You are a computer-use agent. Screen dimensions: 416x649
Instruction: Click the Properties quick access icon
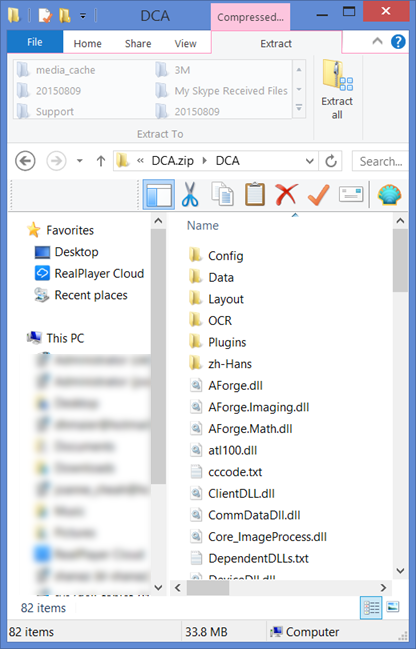tap(45, 15)
